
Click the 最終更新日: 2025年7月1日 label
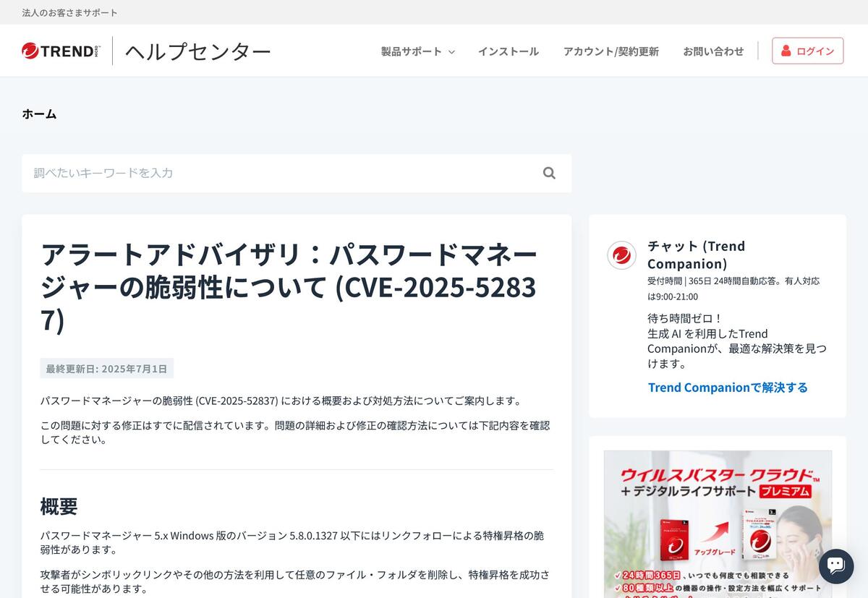point(106,368)
